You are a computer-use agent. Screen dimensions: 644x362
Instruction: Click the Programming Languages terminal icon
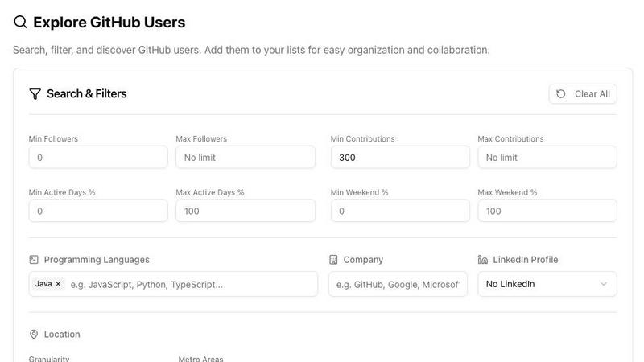tap(34, 260)
